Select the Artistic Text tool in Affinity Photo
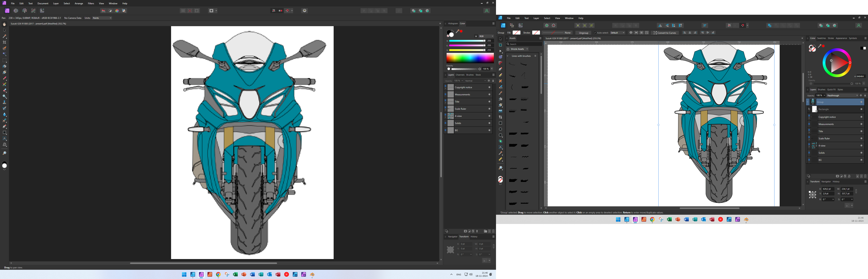The image size is (868, 279). click(x=4, y=139)
